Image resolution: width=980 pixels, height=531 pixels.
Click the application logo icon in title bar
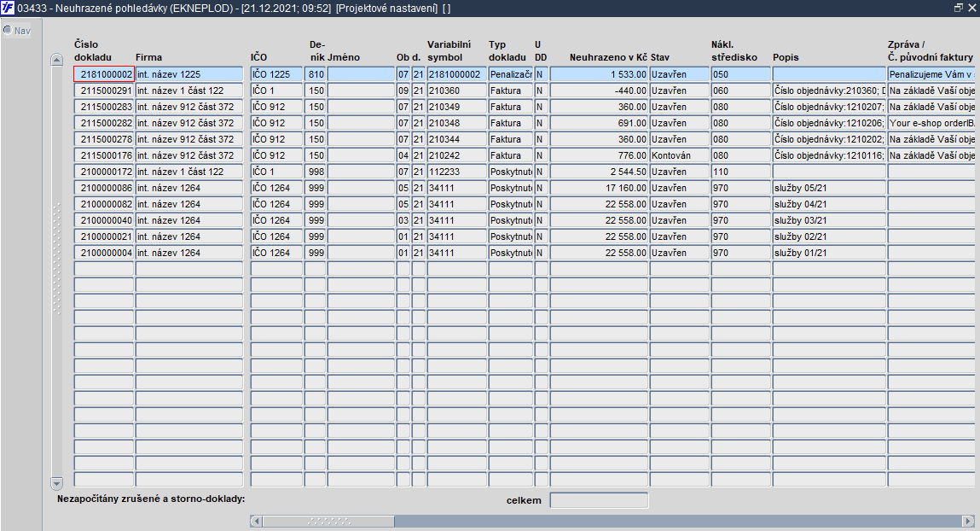[8, 9]
